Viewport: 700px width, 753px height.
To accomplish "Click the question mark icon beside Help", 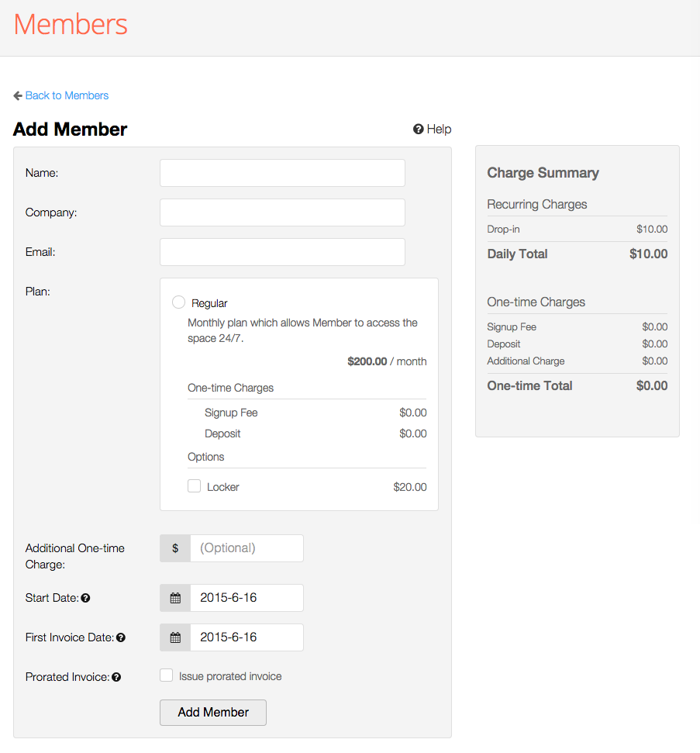I will tap(418, 130).
